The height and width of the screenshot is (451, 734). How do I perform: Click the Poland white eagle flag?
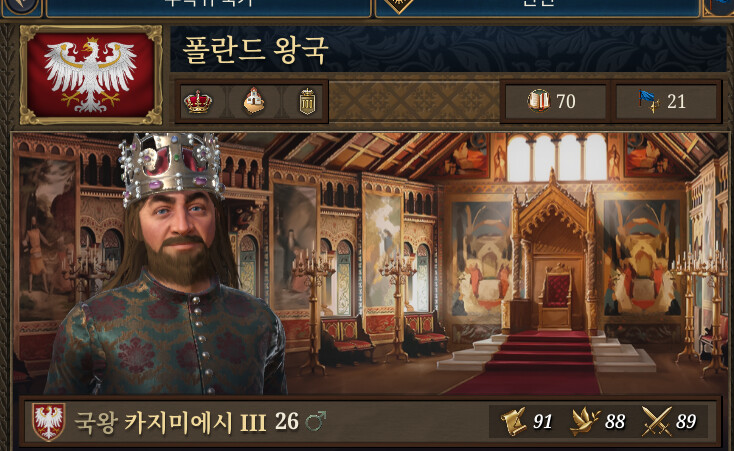point(91,75)
